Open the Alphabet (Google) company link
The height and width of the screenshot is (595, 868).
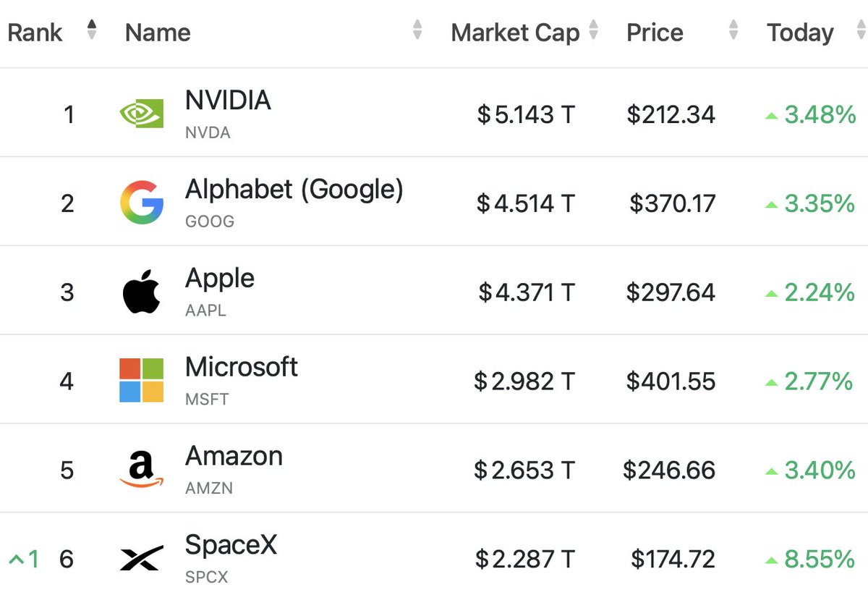(294, 190)
